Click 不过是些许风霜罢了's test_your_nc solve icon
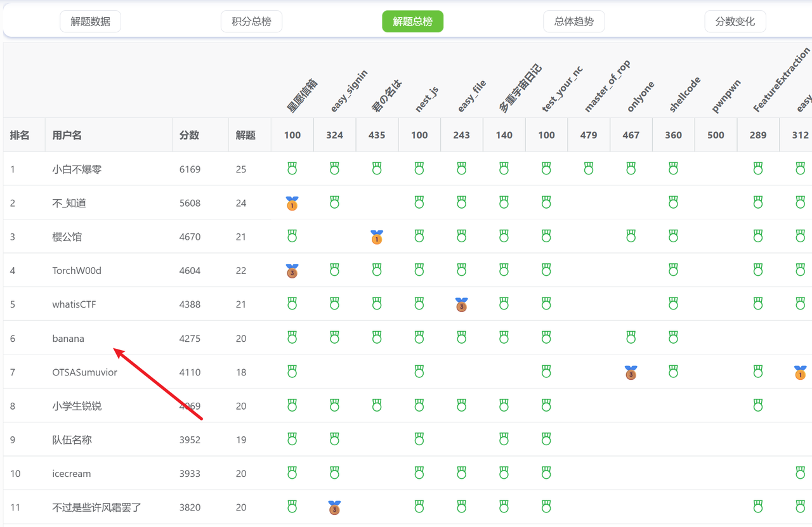Viewport: 812px width, 527px height. (x=546, y=507)
